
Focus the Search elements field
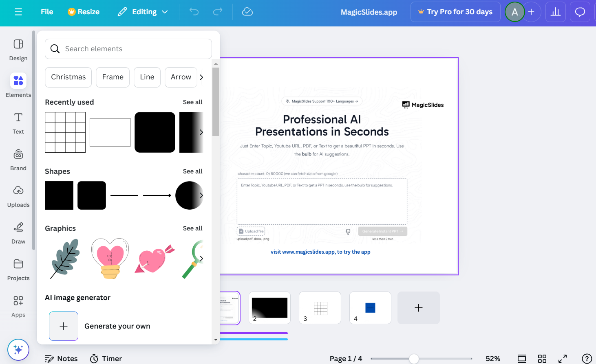pos(128,49)
